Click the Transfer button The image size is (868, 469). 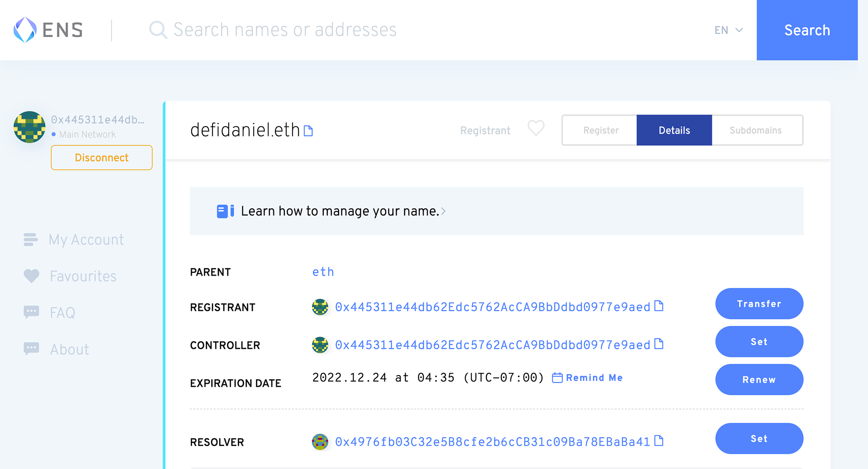[759, 304]
